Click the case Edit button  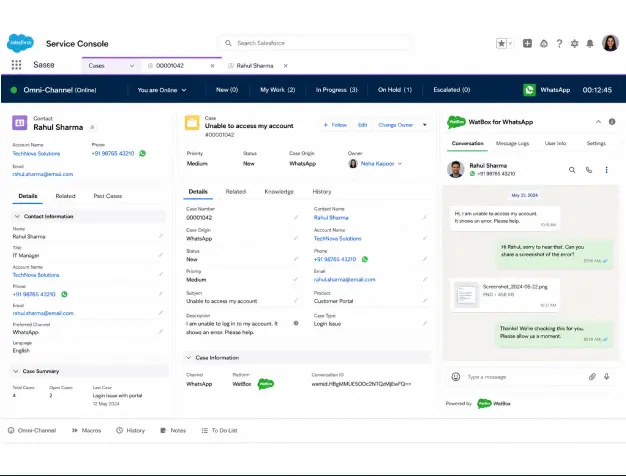(x=363, y=125)
